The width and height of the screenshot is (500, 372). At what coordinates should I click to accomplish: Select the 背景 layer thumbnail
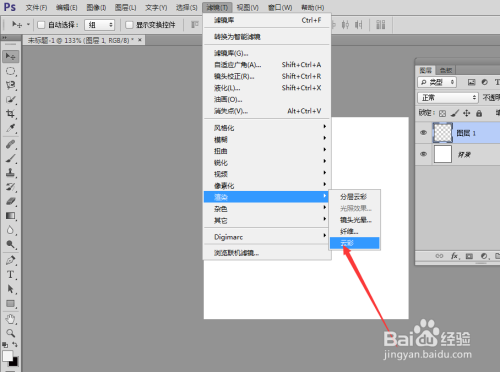pyautogui.click(x=443, y=154)
